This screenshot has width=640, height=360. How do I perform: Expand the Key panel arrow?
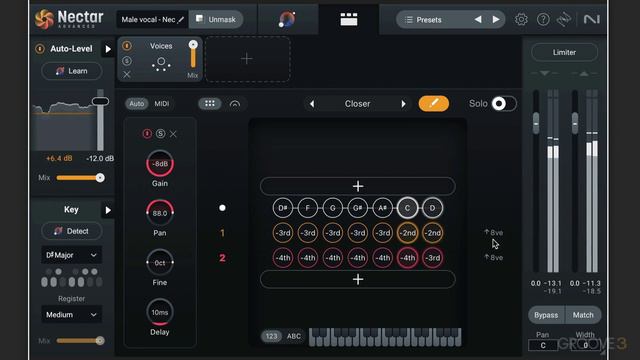pyautogui.click(x=108, y=210)
